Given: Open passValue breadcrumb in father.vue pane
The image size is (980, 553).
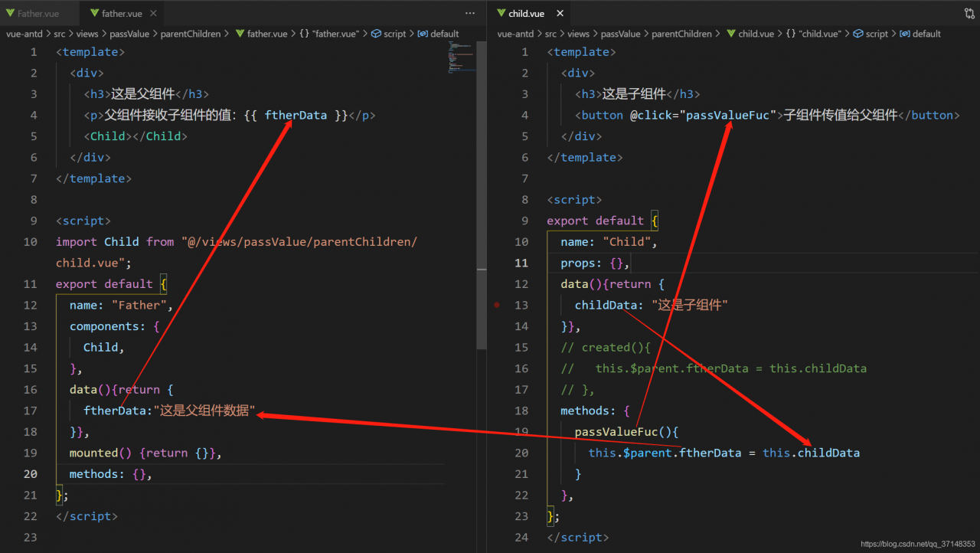Looking at the screenshot, I should pos(129,34).
